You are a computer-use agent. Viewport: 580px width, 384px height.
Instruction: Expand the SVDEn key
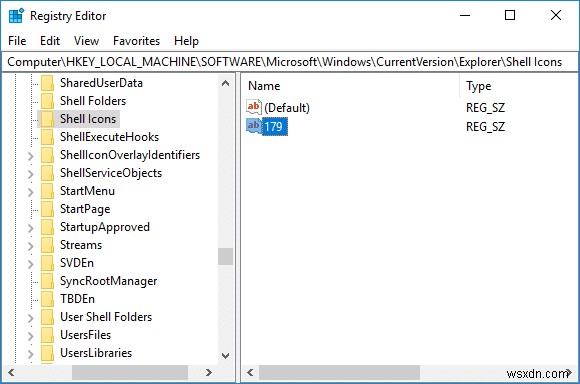tap(31, 264)
